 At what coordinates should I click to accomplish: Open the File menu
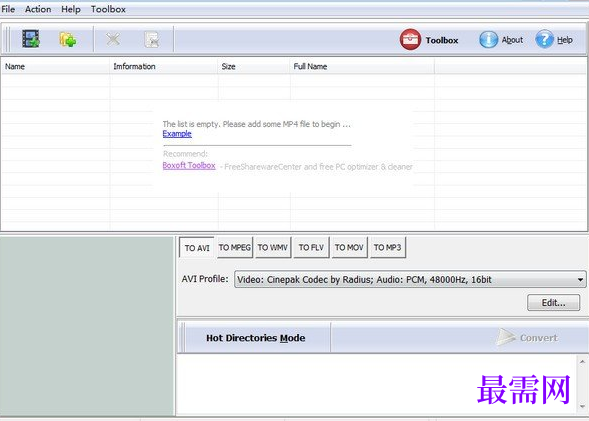[x=8, y=9]
